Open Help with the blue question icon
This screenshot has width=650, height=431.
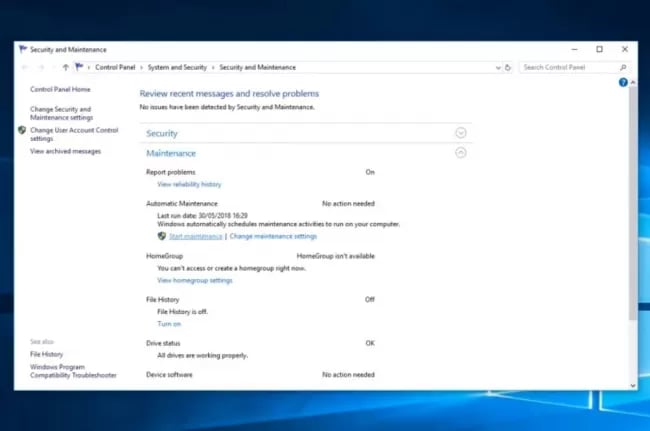623,82
